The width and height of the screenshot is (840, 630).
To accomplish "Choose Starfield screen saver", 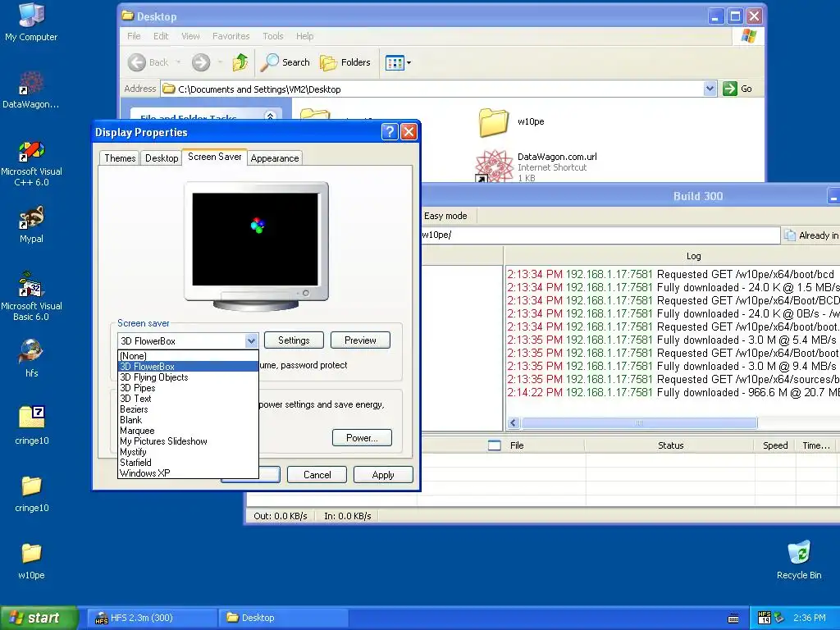I will click(188, 463).
